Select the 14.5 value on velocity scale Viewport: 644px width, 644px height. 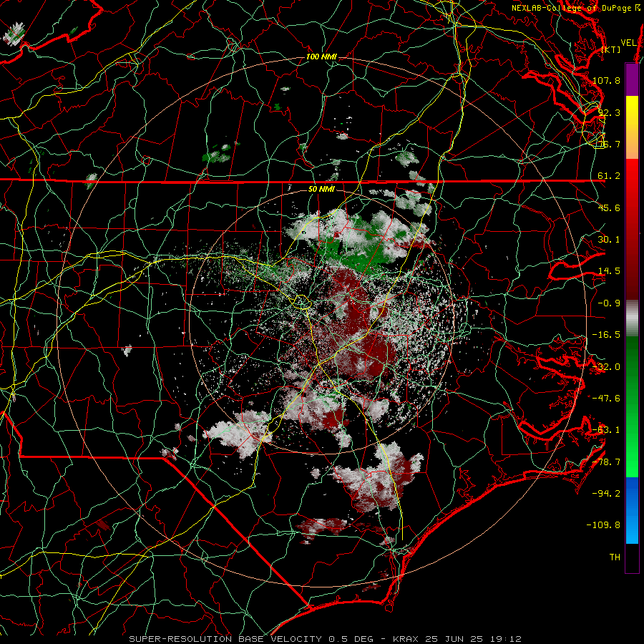pos(609,271)
